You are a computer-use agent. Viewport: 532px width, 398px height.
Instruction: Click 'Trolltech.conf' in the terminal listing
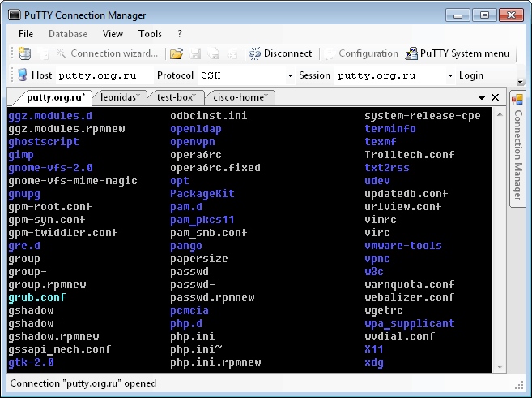(x=410, y=155)
